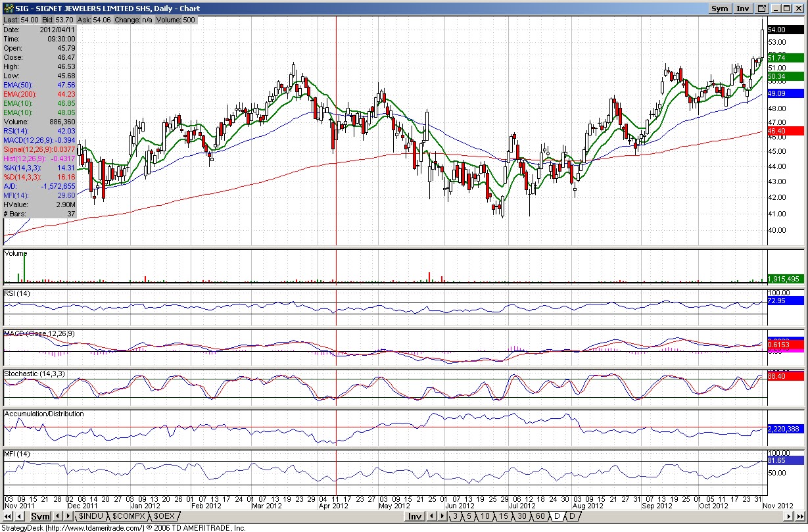Select the 5 minute interval tab
The height and width of the screenshot is (532, 808).
pyautogui.click(x=469, y=516)
